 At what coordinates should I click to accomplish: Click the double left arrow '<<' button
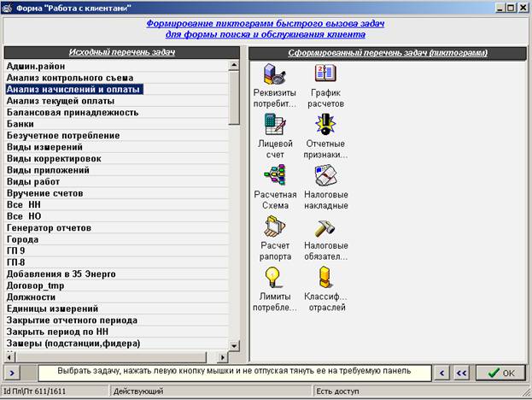(461, 374)
